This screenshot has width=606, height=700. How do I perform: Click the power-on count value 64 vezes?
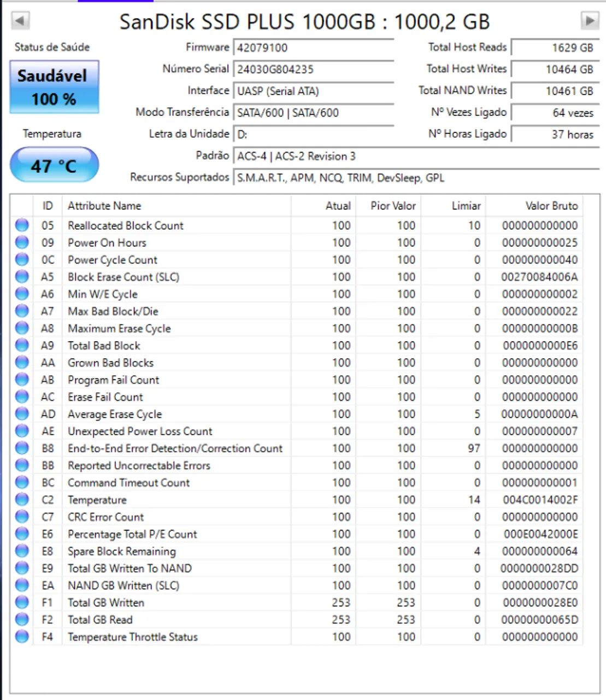tap(555, 113)
